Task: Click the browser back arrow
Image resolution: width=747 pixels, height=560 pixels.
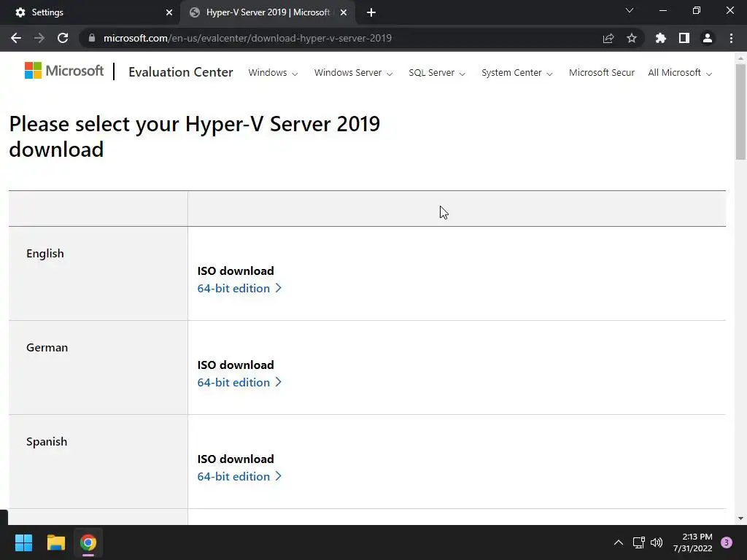Action: [16, 38]
